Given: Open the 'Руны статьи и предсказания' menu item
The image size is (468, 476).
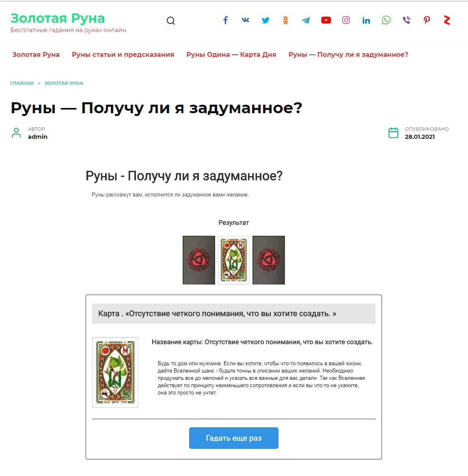Looking at the screenshot, I should click(123, 55).
